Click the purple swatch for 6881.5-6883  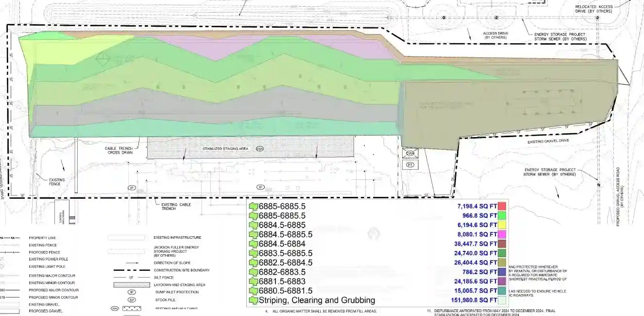coord(502,281)
